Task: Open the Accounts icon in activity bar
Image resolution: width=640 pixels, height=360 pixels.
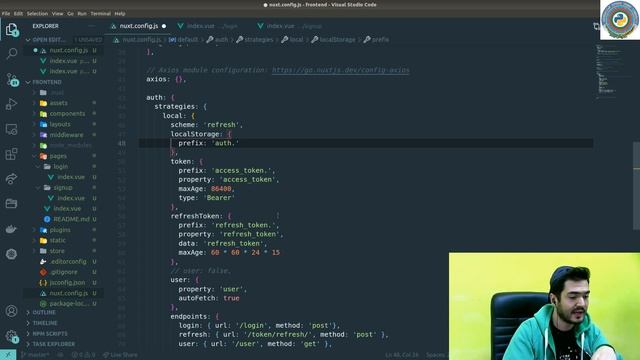Action: [x=11, y=311]
